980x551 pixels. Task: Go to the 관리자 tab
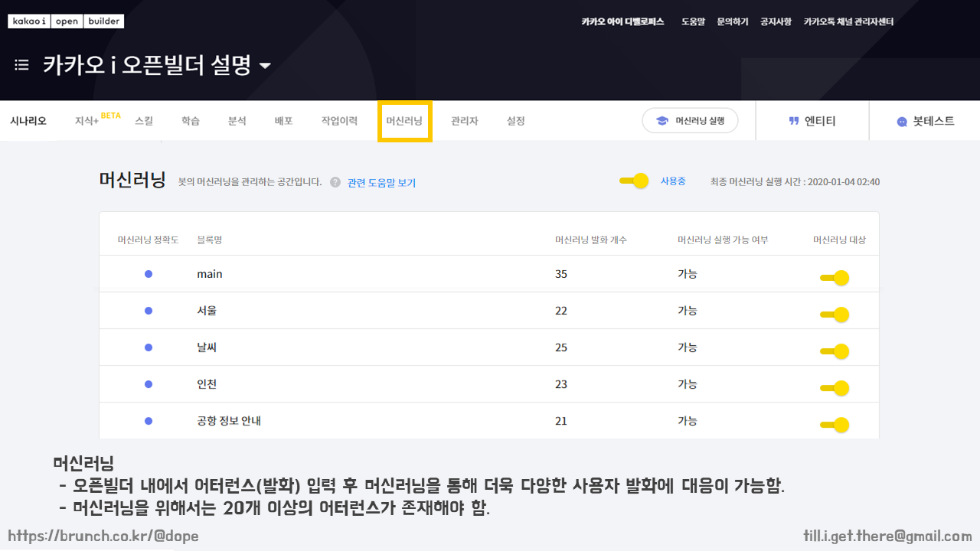coord(465,121)
